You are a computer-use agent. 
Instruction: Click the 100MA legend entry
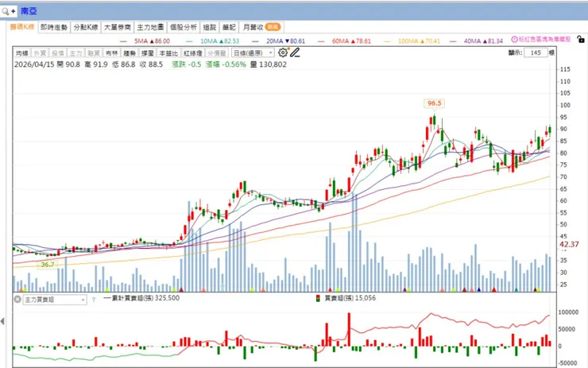412,41
